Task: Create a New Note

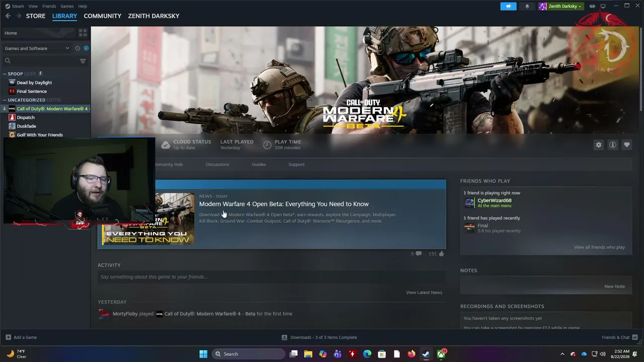Action: (x=614, y=287)
